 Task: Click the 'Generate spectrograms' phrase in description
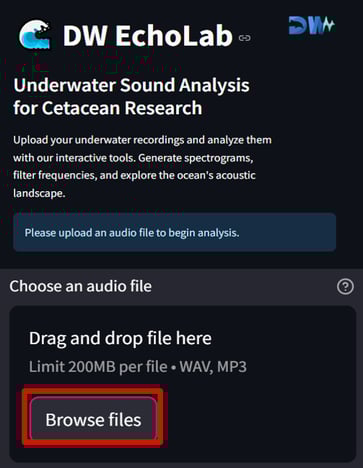coord(196,158)
